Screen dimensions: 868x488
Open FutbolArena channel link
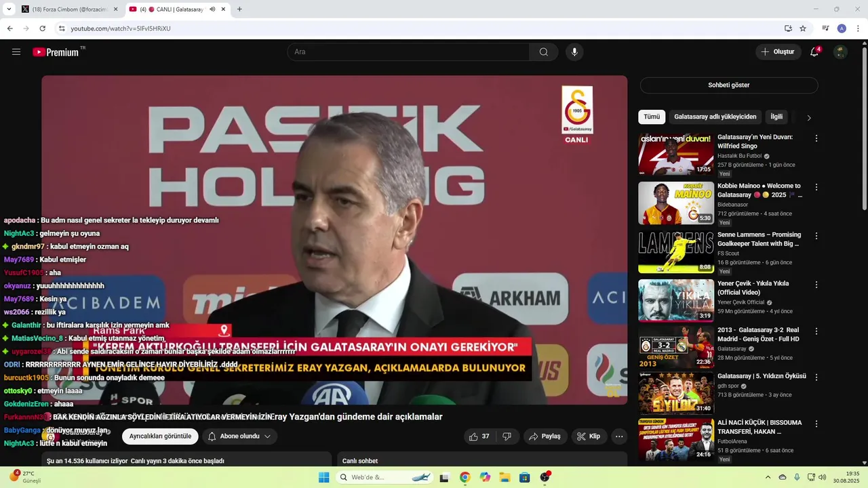pos(733,441)
